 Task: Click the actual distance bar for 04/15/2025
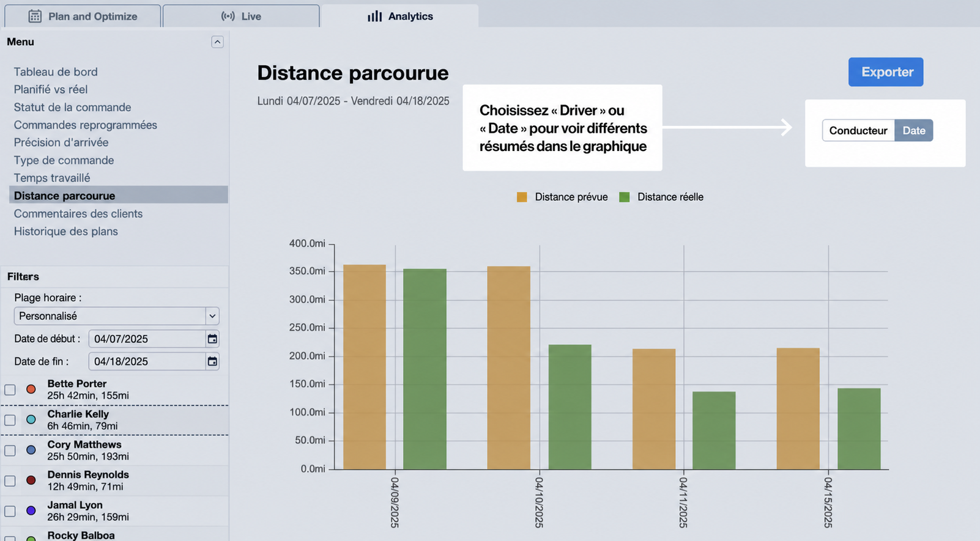click(859, 429)
